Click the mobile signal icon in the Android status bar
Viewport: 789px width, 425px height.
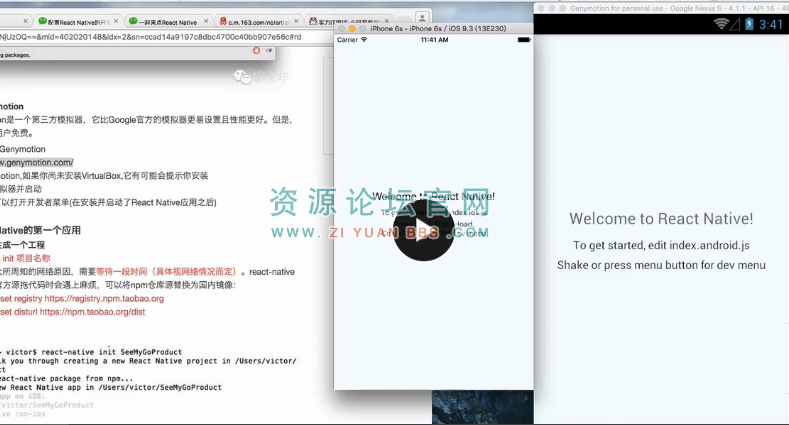pos(735,24)
